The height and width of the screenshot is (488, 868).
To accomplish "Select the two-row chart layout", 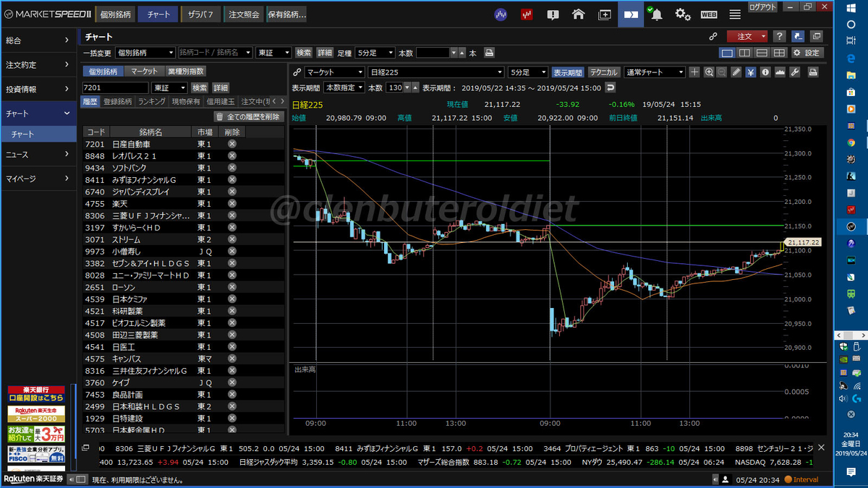I will click(x=762, y=53).
